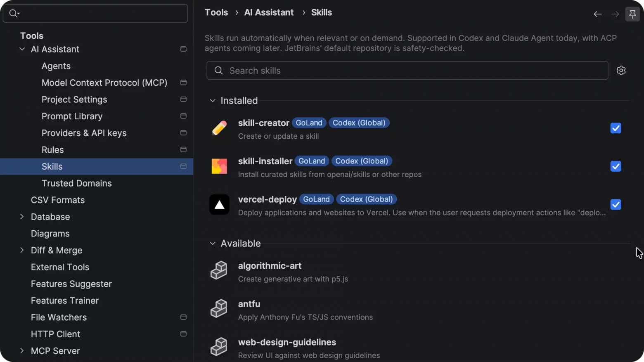Click AI Assistant in the breadcrumb
644x362 pixels.
[269, 12]
